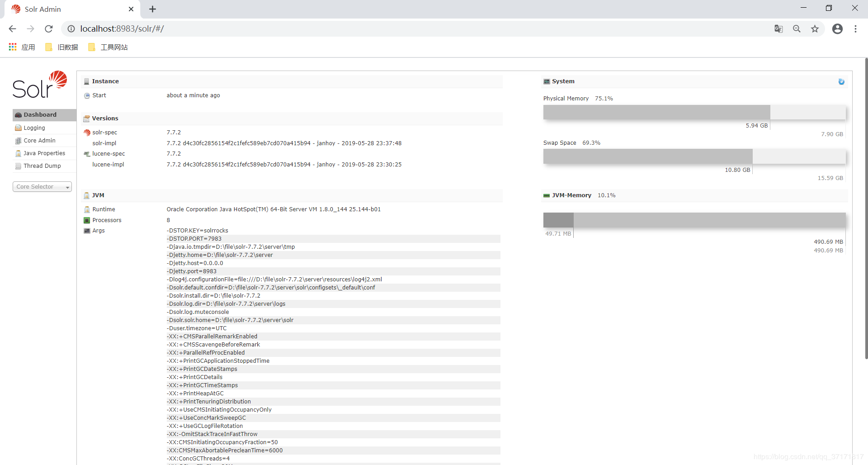
Task: Click the 7.90 GB total memory label
Action: [x=832, y=134]
